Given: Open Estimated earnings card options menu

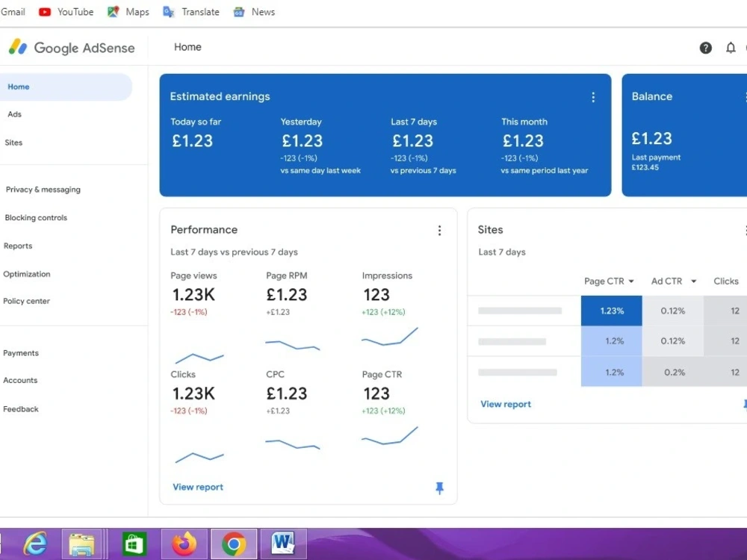Looking at the screenshot, I should point(593,97).
